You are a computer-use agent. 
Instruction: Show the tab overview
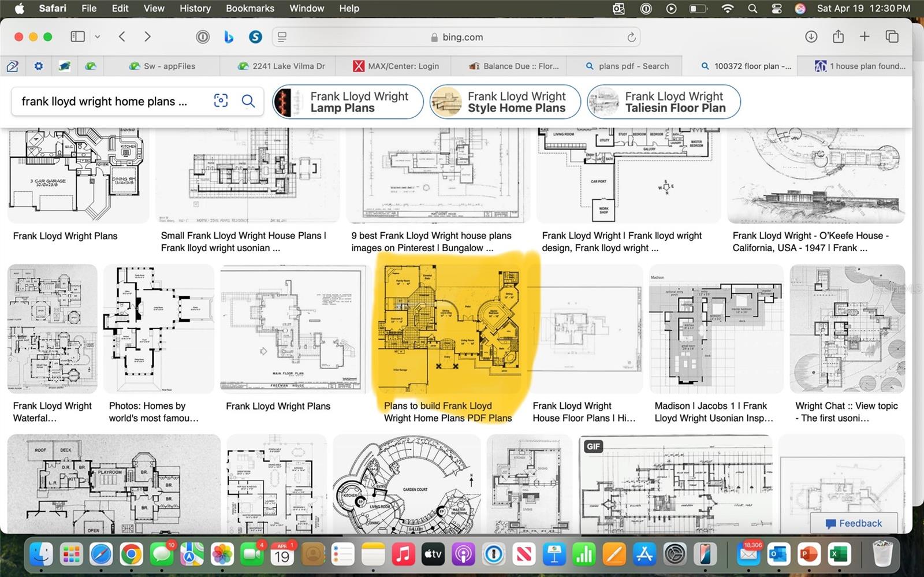[x=892, y=37]
